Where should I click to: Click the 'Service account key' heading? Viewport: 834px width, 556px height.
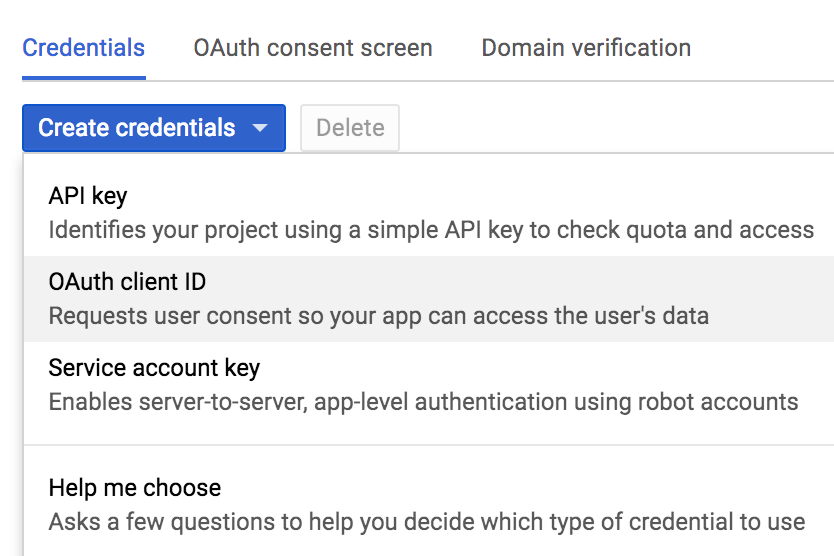pyautogui.click(x=154, y=368)
